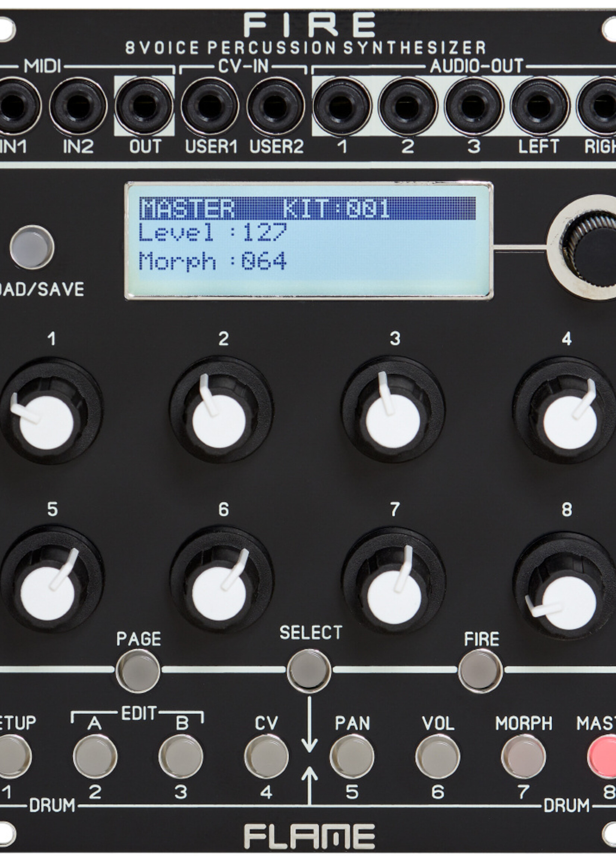Click the MIDI IN1 jack

[x=15, y=106]
